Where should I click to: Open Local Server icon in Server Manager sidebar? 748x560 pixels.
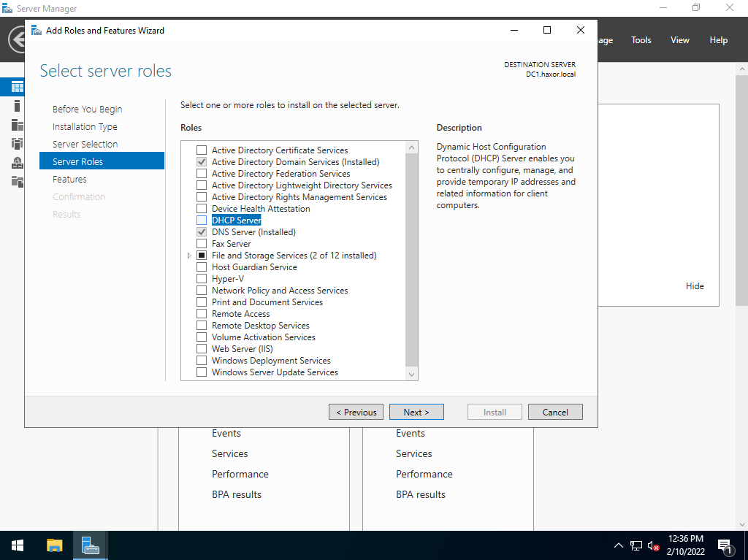pos(18,106)
